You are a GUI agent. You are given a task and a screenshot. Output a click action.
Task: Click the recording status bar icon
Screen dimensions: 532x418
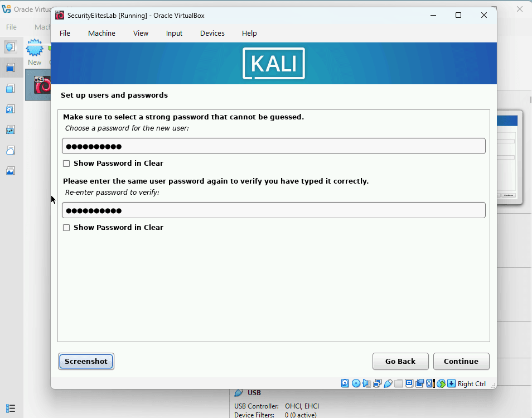pos(419,383)
